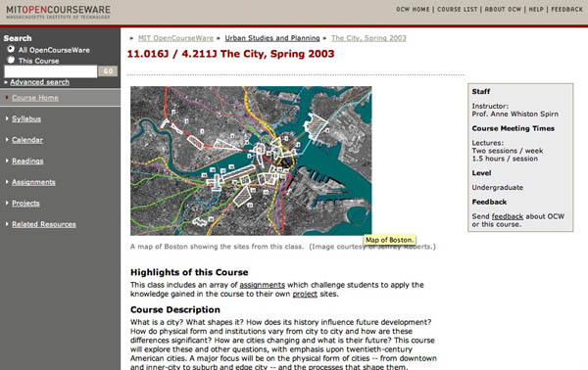Image resolution: width=588 pixels, height=370 pixels.
Task: Click the MIT OpenCourseWare logo
Action: pos(58,12)
